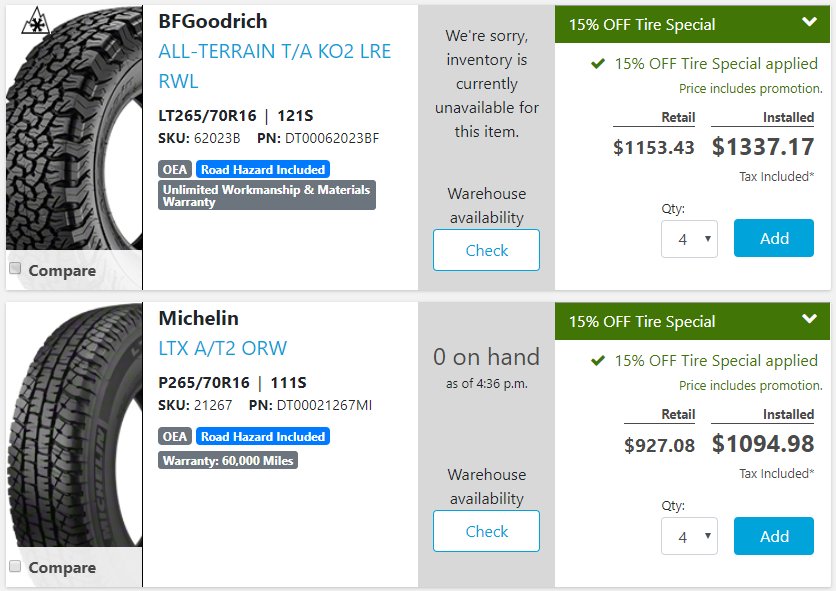This screenshot has height=591, width=836.
Task: Open ALL-TERRAIN T/A KO2 LRE RWL product link
Action: coord(275,66)
